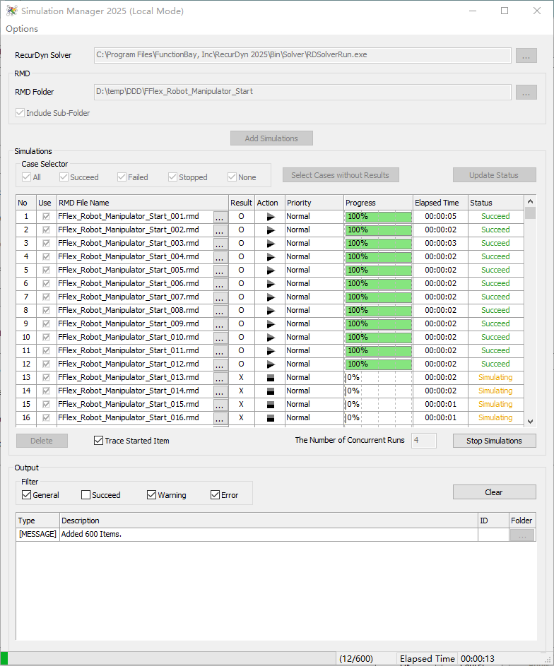Disable the Warning output filter
The height and width of the screenshot is (666, 554).
[x=151, y=495]
